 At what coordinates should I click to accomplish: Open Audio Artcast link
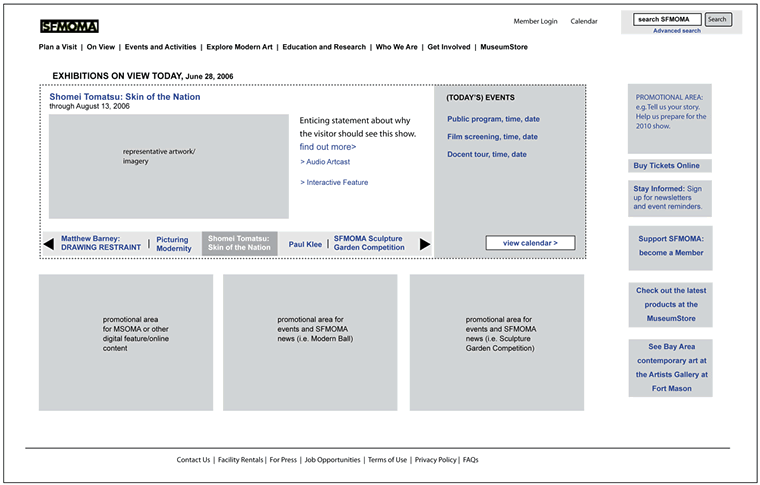tap(325, 162)
